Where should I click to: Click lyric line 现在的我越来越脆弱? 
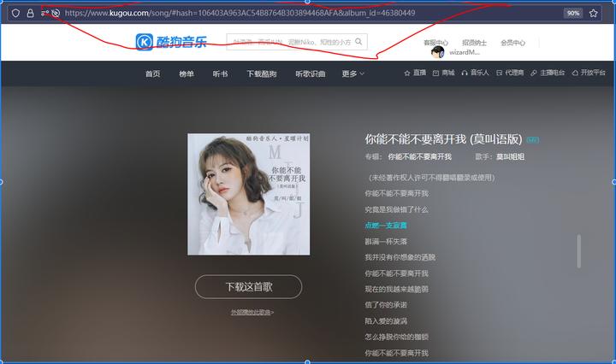pyautogui.click(x=396, y=289)
